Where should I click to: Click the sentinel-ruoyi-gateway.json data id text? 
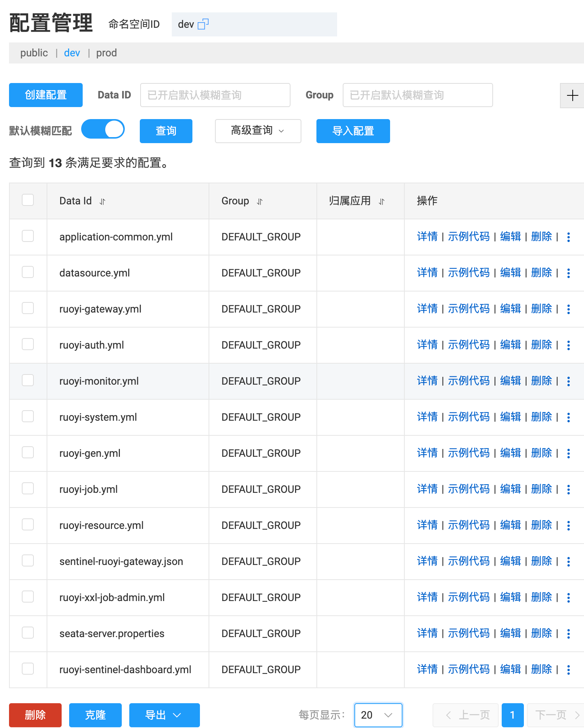pos(121,562)
